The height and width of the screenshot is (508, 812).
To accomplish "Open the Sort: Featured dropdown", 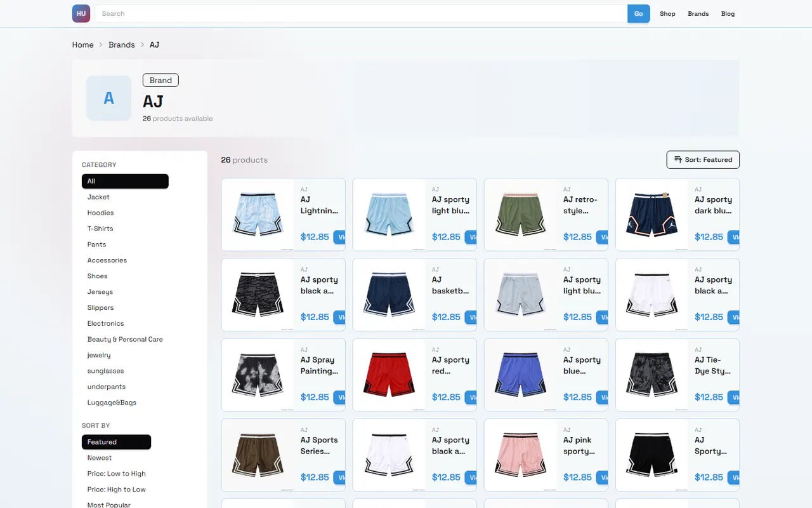I will 703,160.
